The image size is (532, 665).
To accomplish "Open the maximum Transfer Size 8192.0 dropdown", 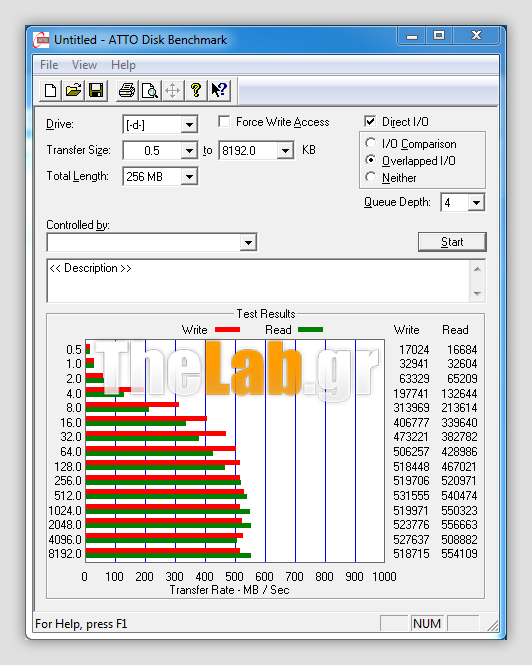I will click(285, 151).
